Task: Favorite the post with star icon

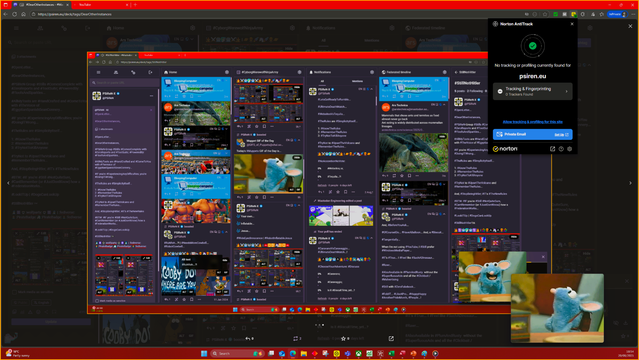Action: pos(345,338)
